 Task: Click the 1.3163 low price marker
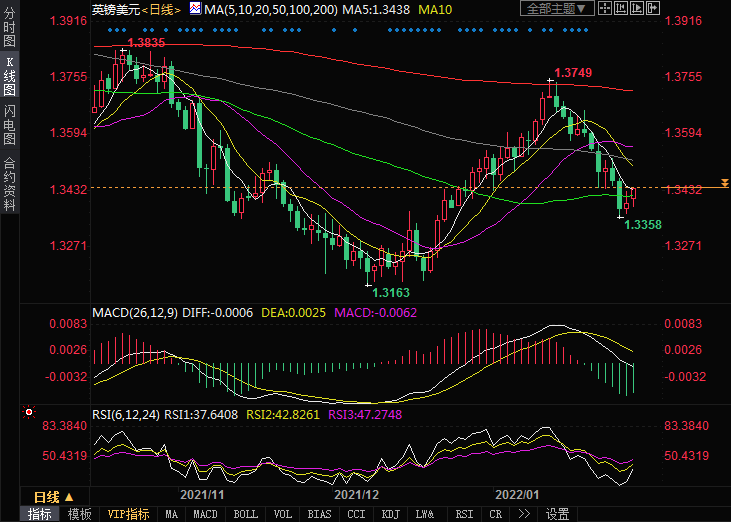389,292
